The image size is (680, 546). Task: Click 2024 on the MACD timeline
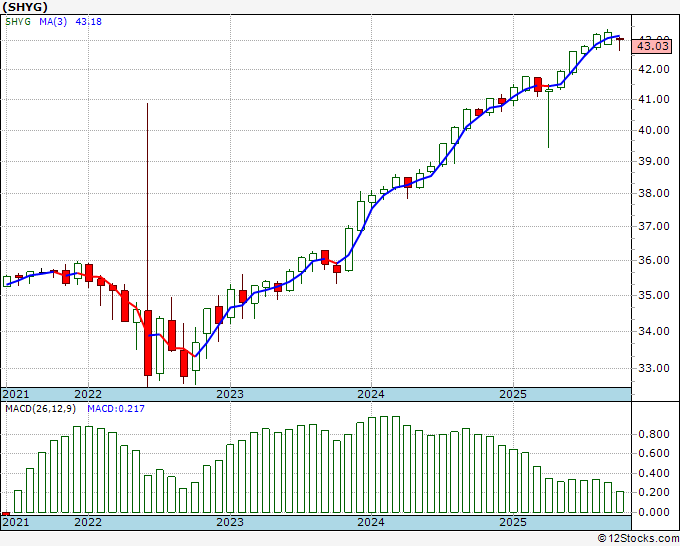tap(371, 522)
